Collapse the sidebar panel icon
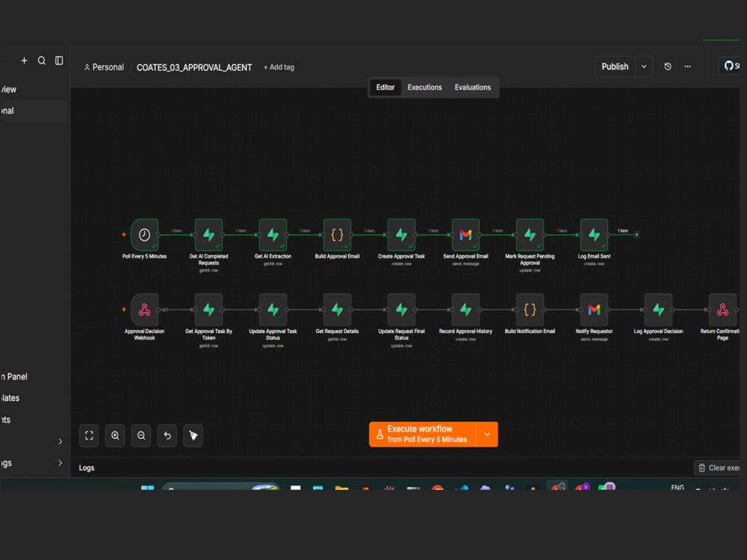Viewport: 747px width, 560px height. pos(59,60)
